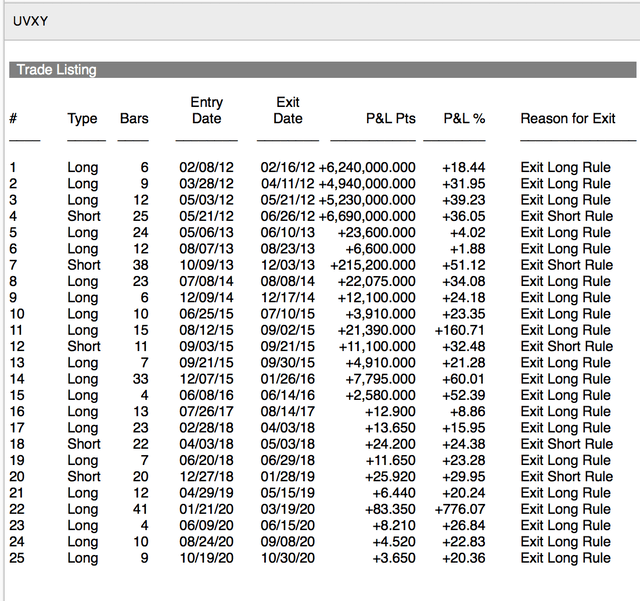
Task: Click the P&L Pts column header
Action: coord(391,118)
